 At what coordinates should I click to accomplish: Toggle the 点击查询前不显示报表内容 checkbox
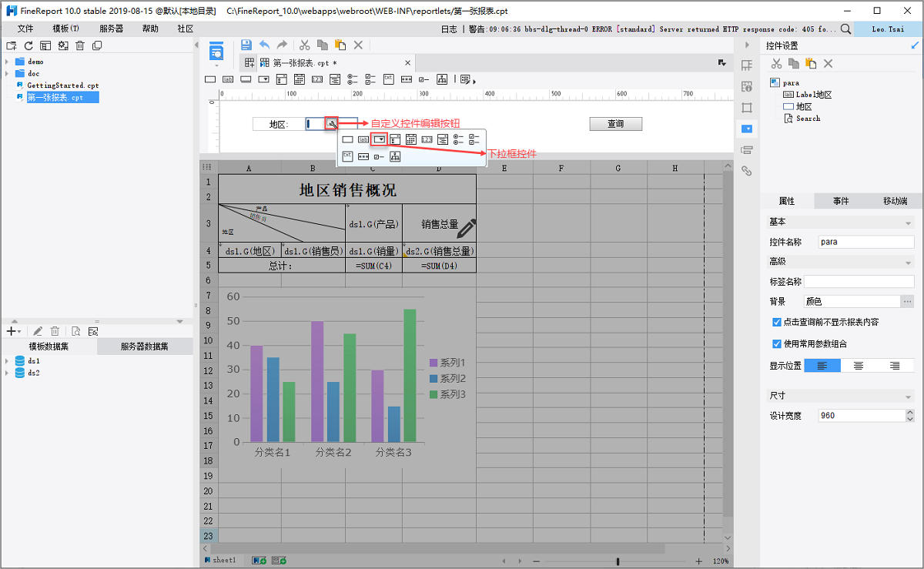point(776,322)
